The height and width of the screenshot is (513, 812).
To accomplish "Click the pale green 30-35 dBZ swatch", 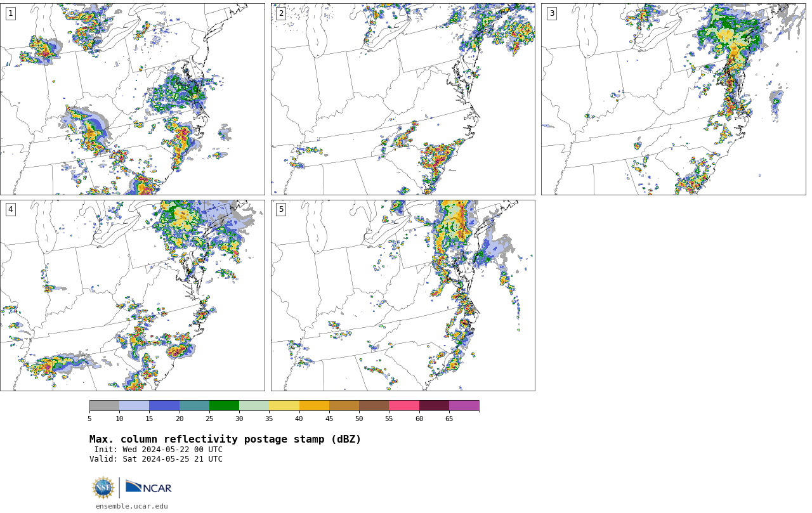I will (254, 406).
